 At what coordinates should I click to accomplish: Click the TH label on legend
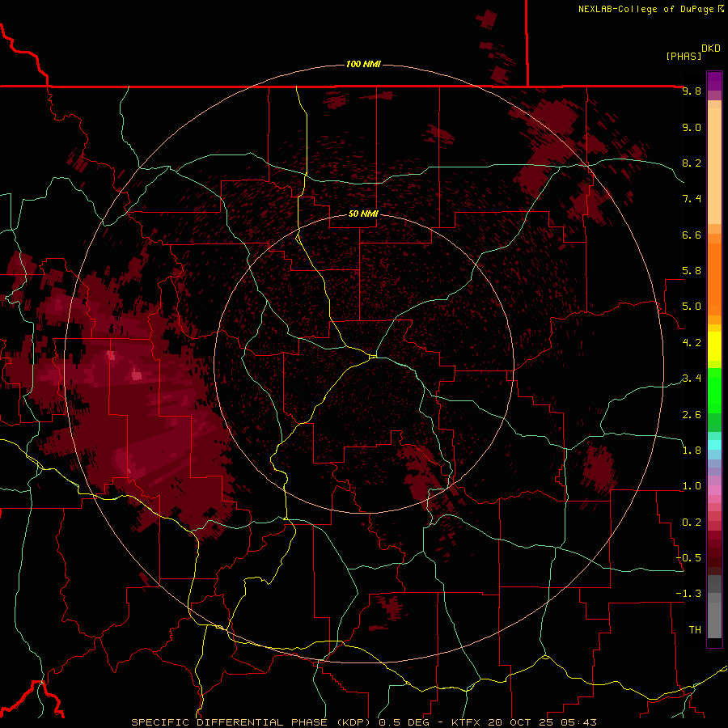[695, 630]
